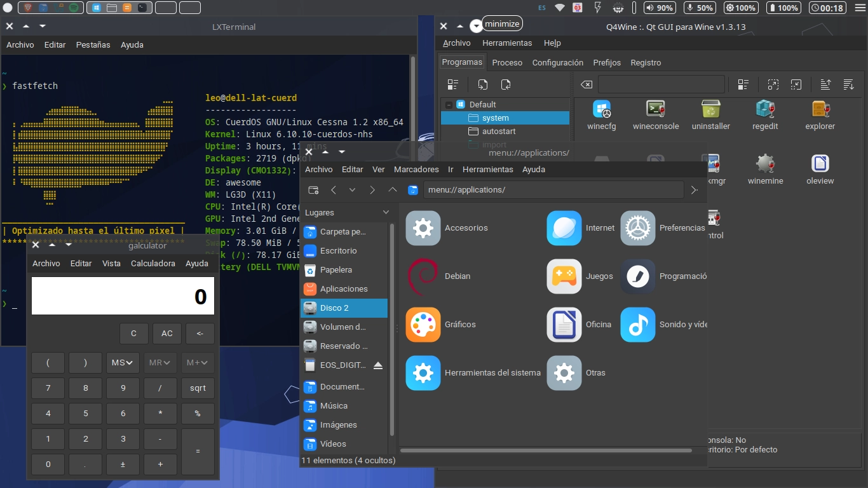
Task: Toggle ascending sort in Q4Wine toolbar
Action: pos(825,84)
